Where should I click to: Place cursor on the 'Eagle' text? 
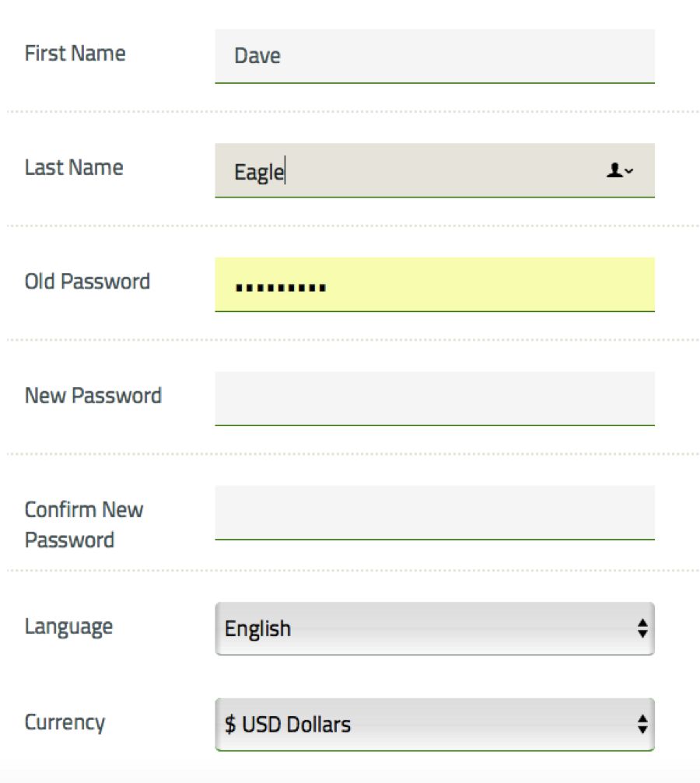pos(259,173)
